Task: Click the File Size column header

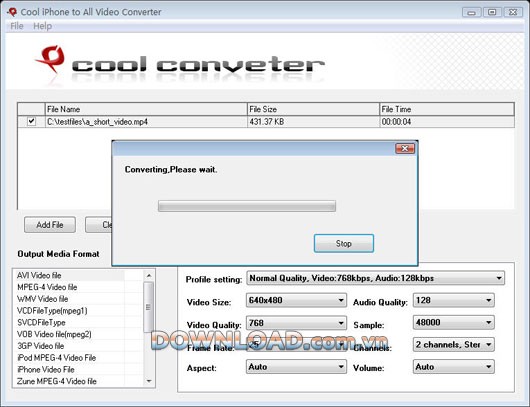Action: (313, 109)
